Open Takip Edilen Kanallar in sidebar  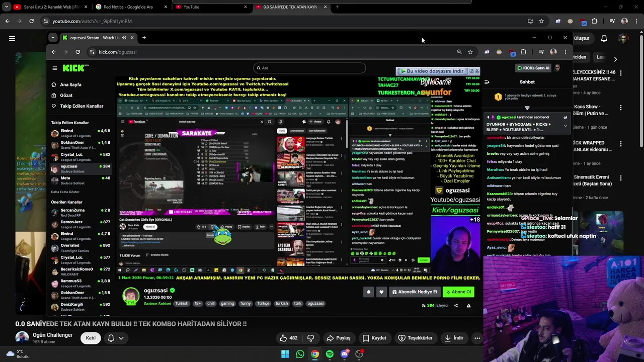(77, 106)
